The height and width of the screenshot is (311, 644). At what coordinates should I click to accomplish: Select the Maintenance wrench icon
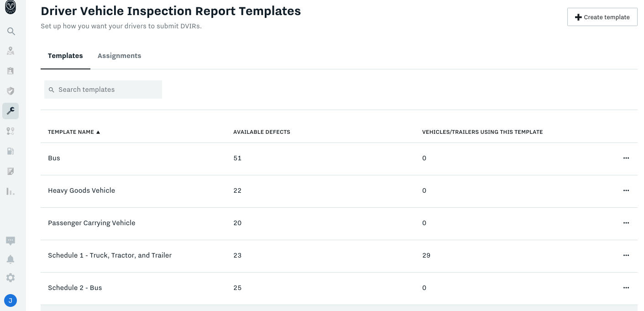tap(10, 111)
